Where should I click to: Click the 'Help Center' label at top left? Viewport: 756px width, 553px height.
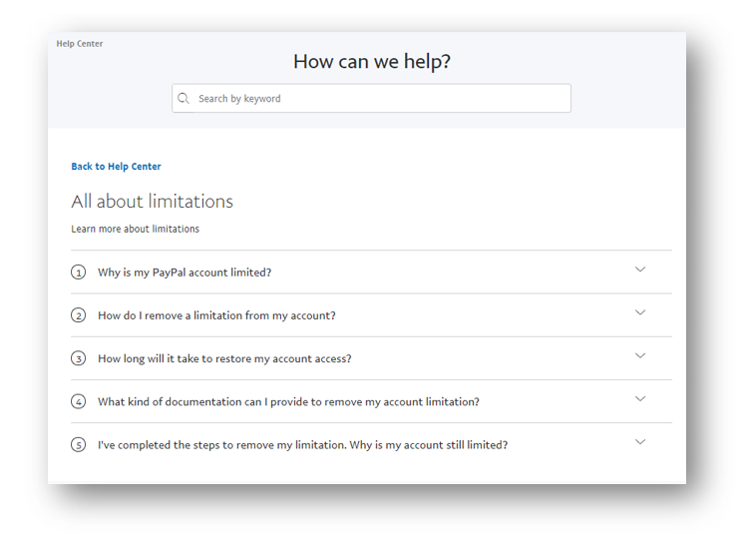(x=80, y=44)
